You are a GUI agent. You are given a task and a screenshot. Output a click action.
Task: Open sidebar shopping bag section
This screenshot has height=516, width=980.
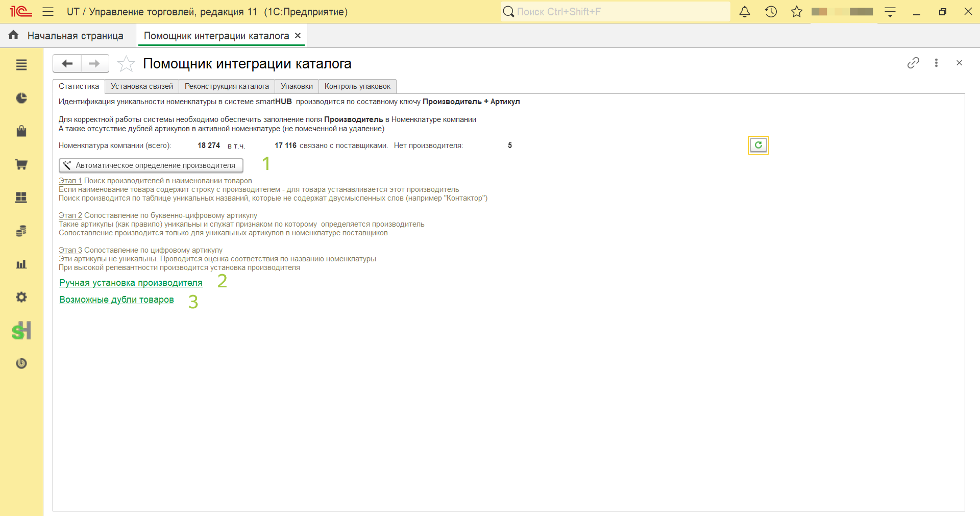[x=21, y=131]
